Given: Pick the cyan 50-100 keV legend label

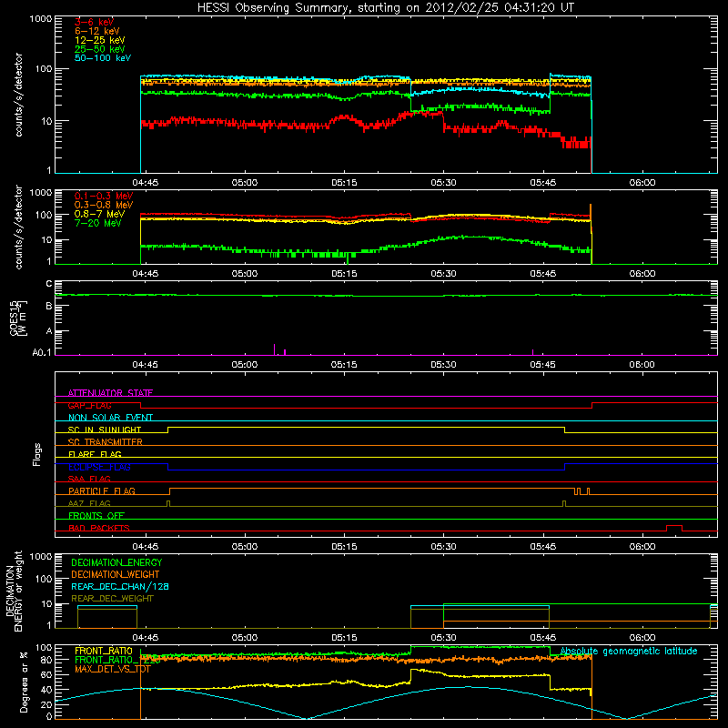Looking at the screenshot, I should pyautogui.click(x=103, y=58).
